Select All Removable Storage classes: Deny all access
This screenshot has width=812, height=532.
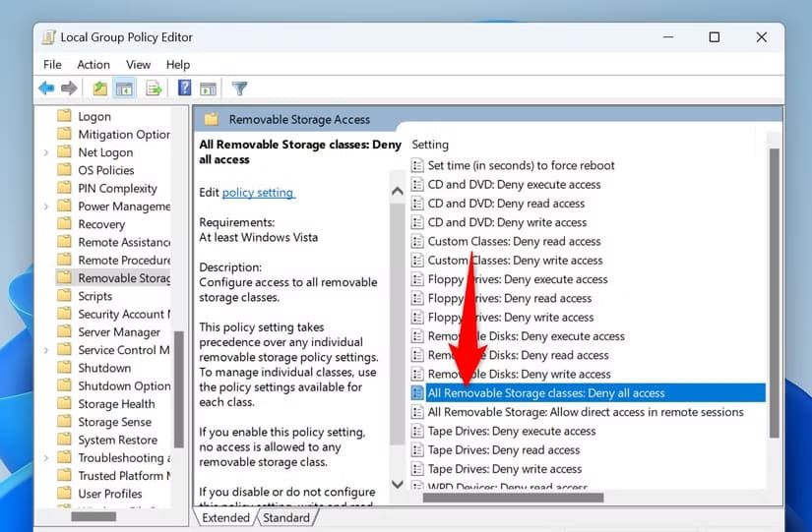click(x=589, y=392)
